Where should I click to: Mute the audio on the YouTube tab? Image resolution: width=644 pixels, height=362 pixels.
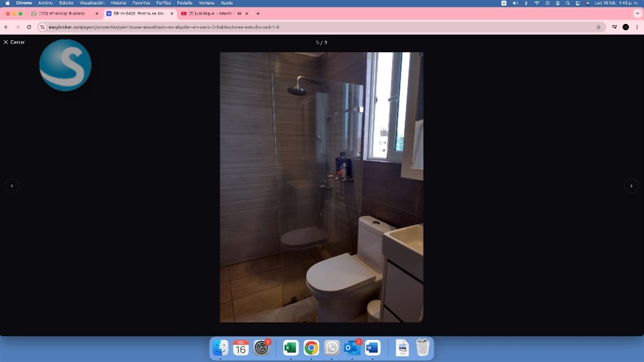coord(239,13)
